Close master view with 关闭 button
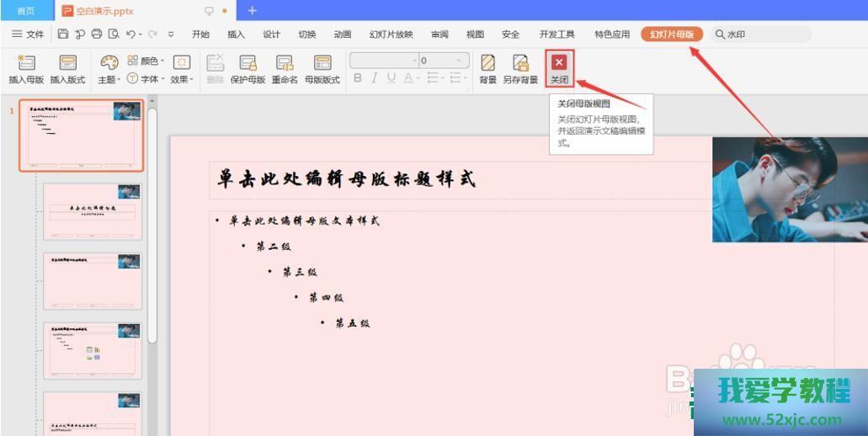Image resolution: width=868 pixels, height=436 pixels. click(559, 68)
